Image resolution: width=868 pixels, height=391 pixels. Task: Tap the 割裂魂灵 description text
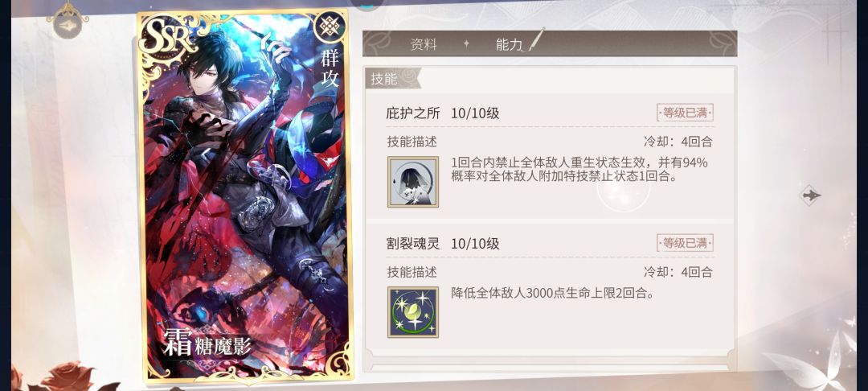coord(553,294)
